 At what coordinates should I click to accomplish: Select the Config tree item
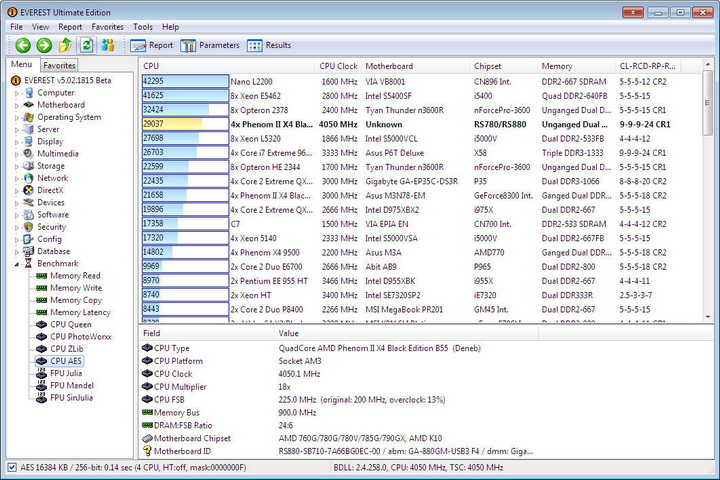[49, 239]
